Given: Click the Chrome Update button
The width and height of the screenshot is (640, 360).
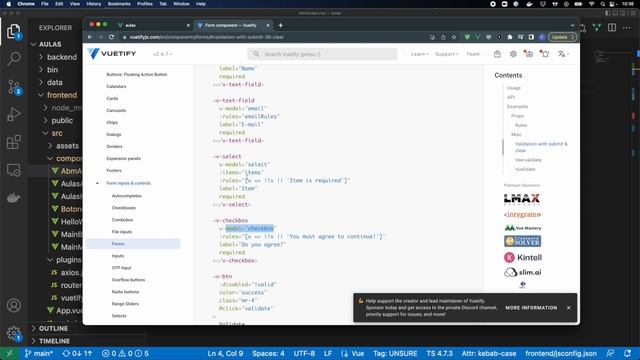Looking at the screenshot, I should (562, 37).
